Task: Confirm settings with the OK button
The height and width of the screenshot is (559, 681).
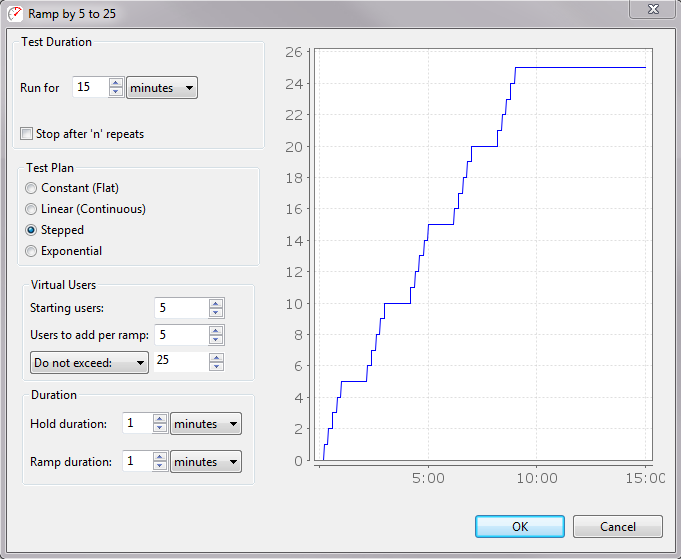Action: point(520,526)
